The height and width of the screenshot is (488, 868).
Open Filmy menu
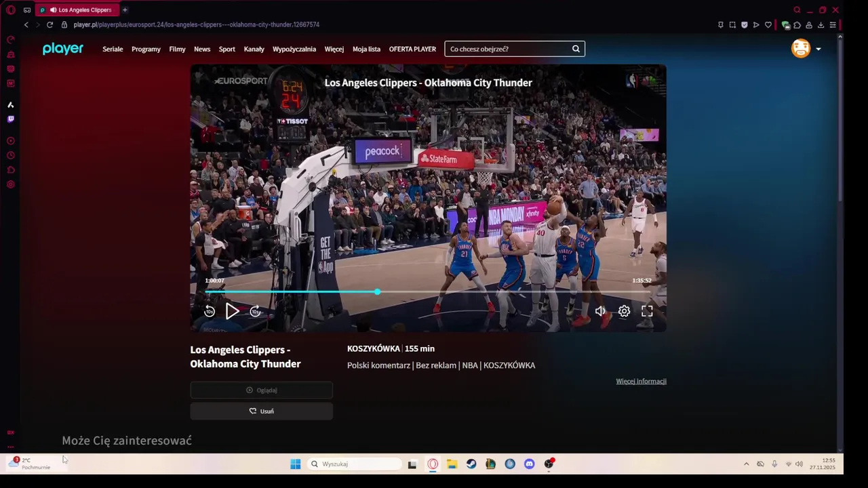pos(177,49)
